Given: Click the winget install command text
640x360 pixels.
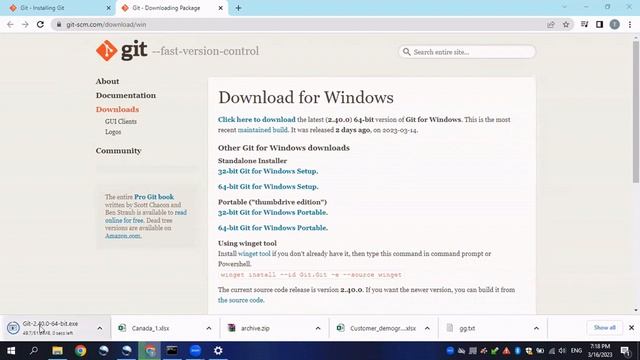Looking at the screenshot, I should click(311, 275).
